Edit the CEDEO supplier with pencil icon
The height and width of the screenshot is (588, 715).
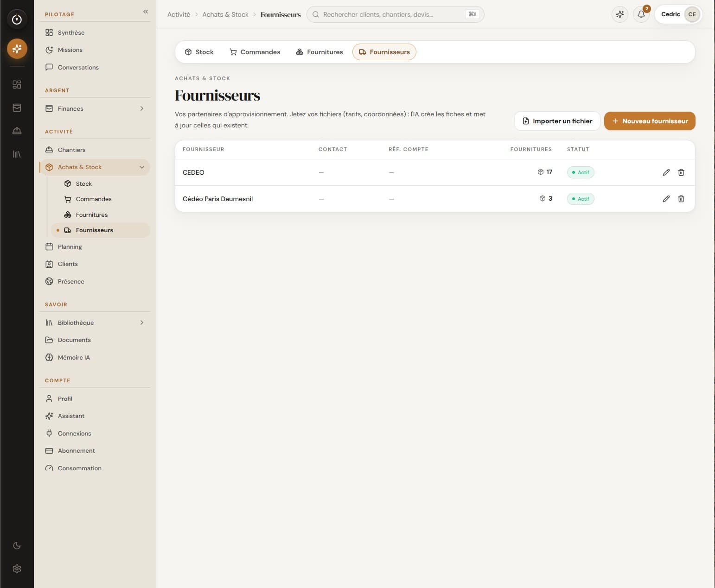pos(666,172)
